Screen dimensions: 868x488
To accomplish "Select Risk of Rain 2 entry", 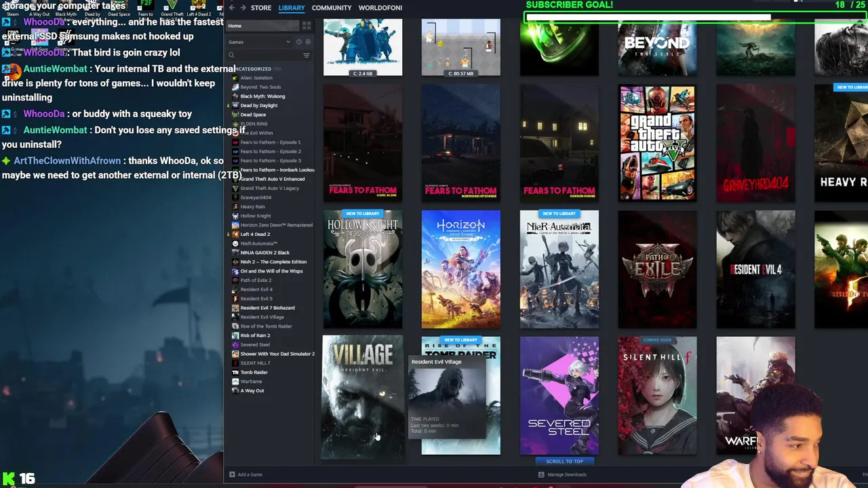I will [255, 335].
